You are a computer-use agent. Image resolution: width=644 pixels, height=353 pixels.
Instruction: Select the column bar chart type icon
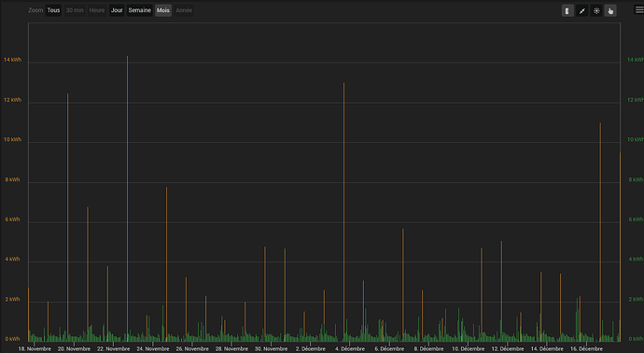click(x=567, y=10)
